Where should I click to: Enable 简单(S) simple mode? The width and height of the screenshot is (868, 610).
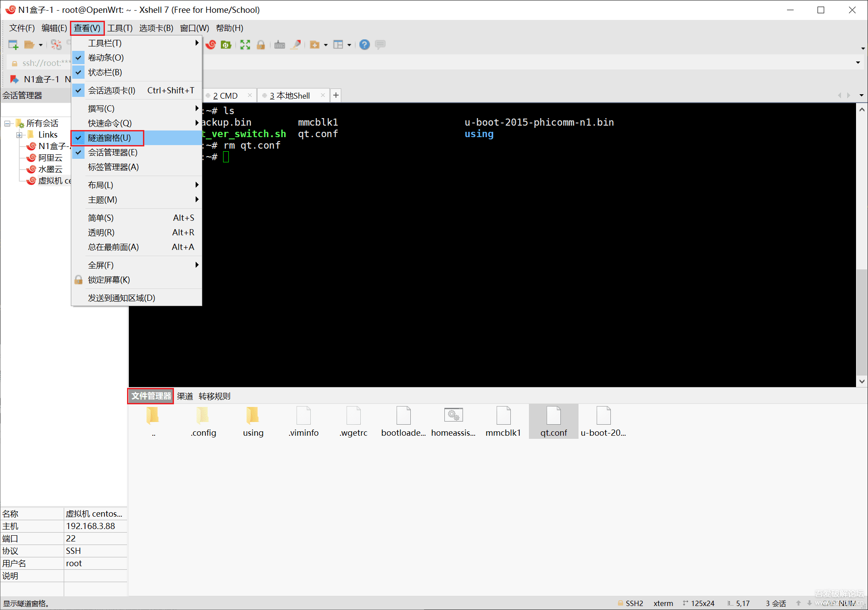point(136,218)
